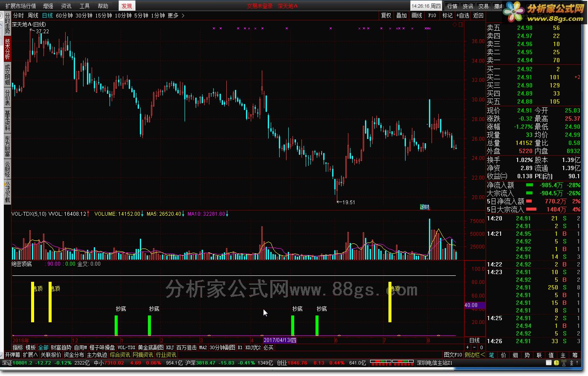This screenshot has width=588, height=376.
Task: Toggle the 开弹幕 button
Action: pos(13,355)
